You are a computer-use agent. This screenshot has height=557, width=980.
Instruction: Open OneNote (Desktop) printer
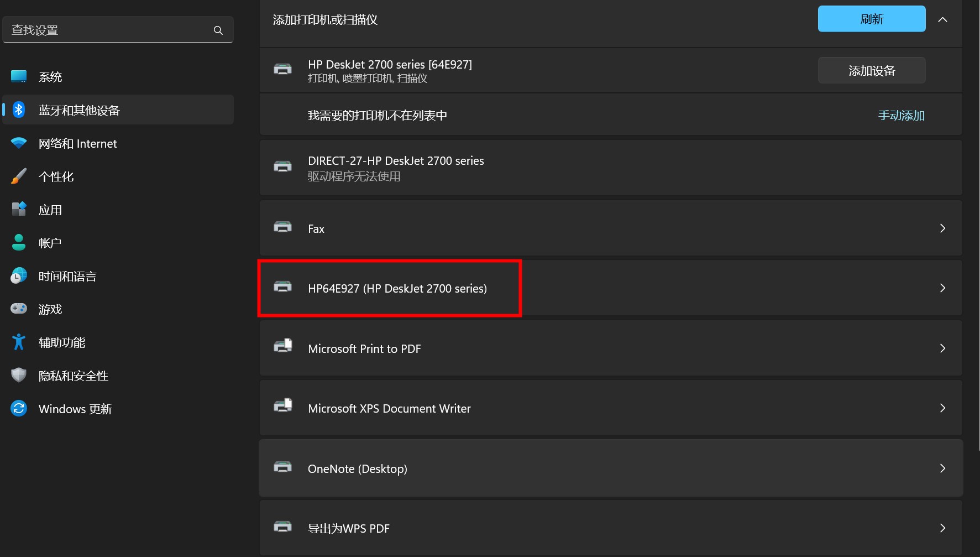(x=611, y=468)
